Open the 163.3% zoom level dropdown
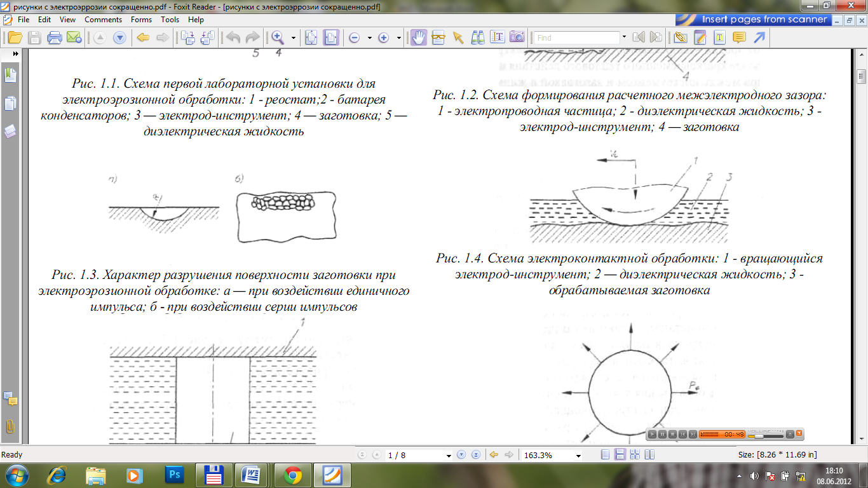The height and width of the screenshot is (488, 868). coord(578,456)
